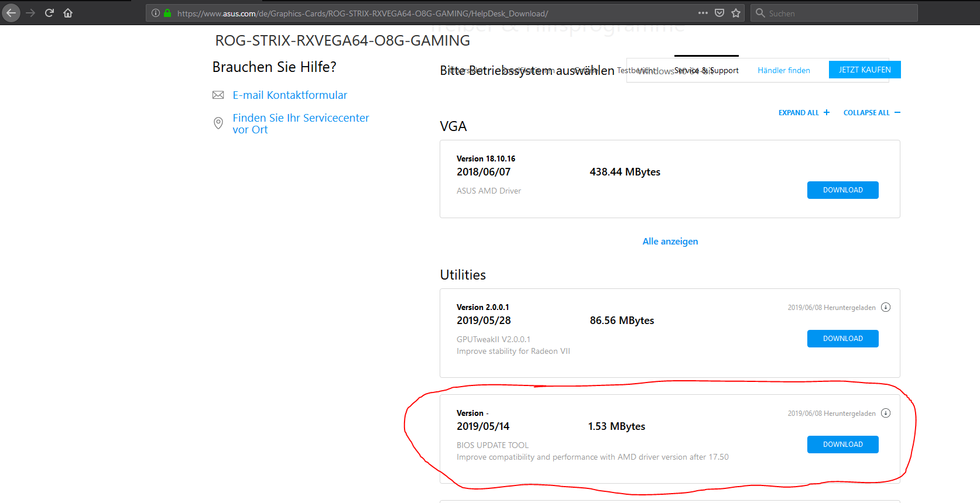Bookmark this page with the star icon
Screen dimensions: 980x503
coord(736,13)
